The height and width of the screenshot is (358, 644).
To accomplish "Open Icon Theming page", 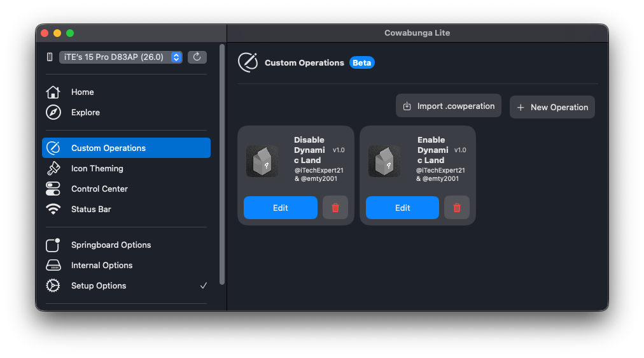I will (126, 169).
